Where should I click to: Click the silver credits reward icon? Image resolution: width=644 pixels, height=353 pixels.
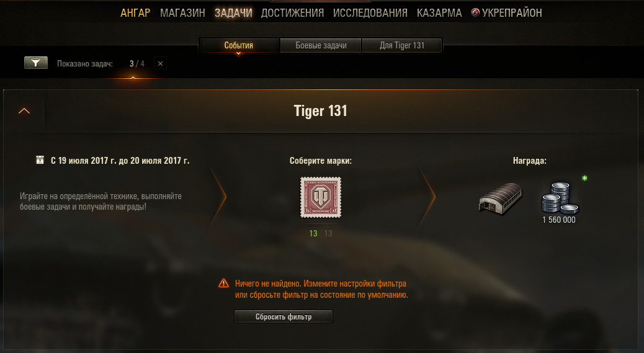coord(560,199)
